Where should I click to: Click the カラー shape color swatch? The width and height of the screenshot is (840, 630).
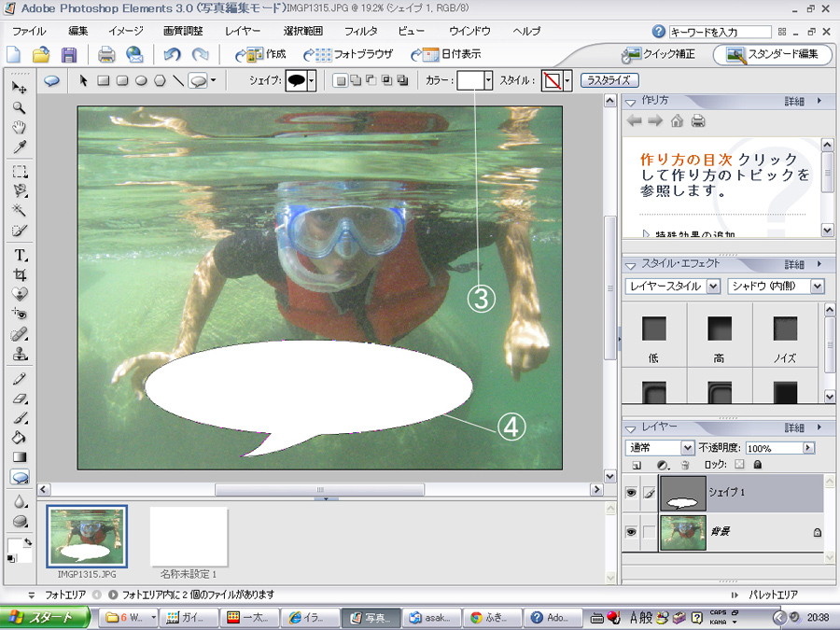(x=474, y=81)
